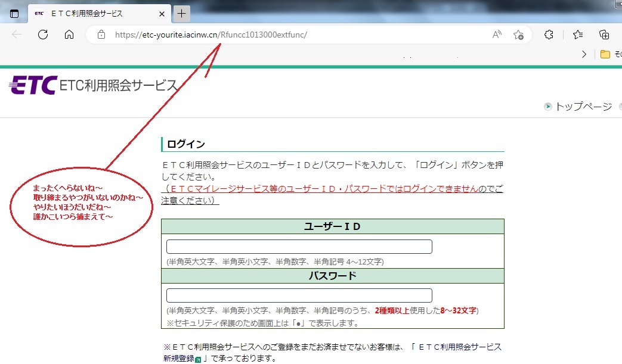Click the ETC利用照会サービス header title text
622x364 pixels.
pyautogui.click(x=119, y=85)
